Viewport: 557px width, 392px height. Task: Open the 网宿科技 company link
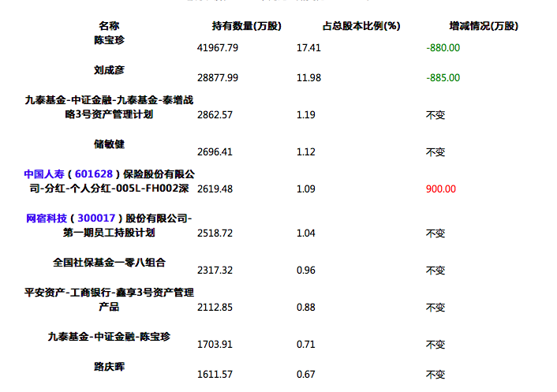[47, 218]
